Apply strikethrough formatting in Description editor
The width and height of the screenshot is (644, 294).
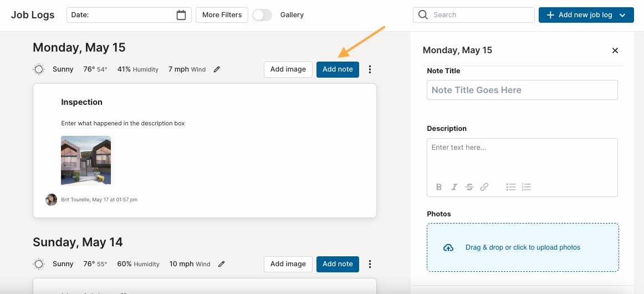click(x=469, y=187)
